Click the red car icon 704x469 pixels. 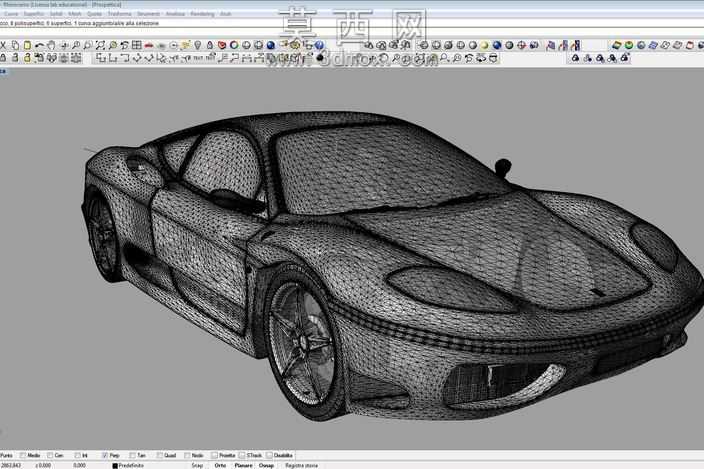(x=149, y=45)
